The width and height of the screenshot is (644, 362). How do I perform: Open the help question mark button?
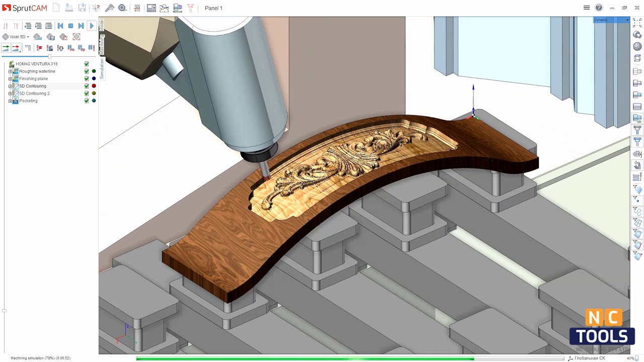coord(599,8)
